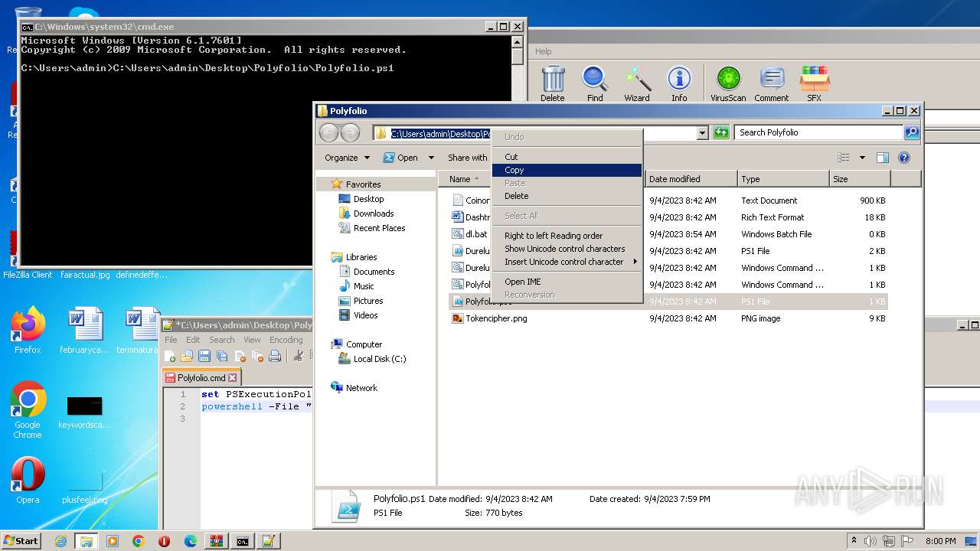Open Encoding menu in Notepad++
Viewport: 980px width, 551px height.
click(x=286, y=340)
